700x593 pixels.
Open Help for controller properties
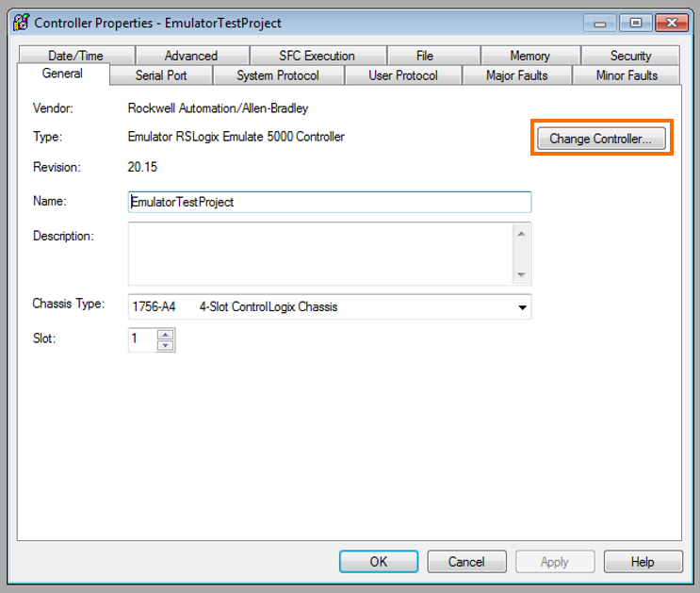(x=643, y=561)
